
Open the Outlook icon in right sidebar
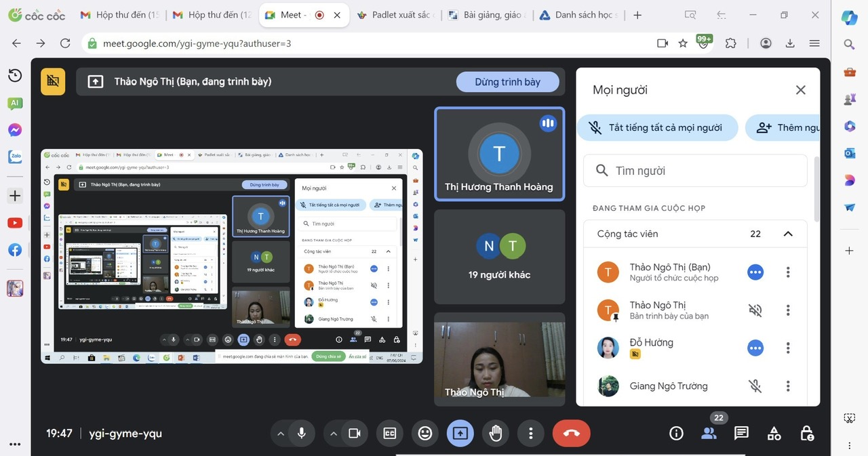(x=849, y=153)
